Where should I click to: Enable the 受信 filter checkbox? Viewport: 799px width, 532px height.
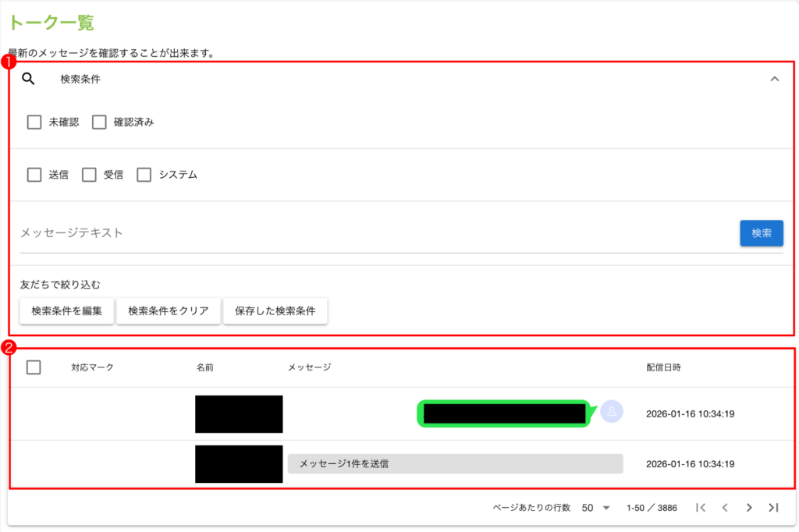pos(89,175)
